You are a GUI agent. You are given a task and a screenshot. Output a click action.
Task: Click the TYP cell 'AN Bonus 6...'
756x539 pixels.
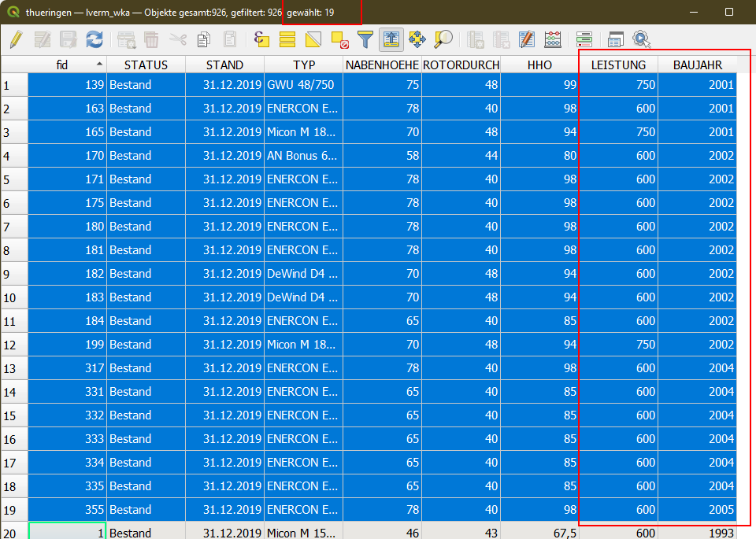pyautogui.click(x=304, y=156)
